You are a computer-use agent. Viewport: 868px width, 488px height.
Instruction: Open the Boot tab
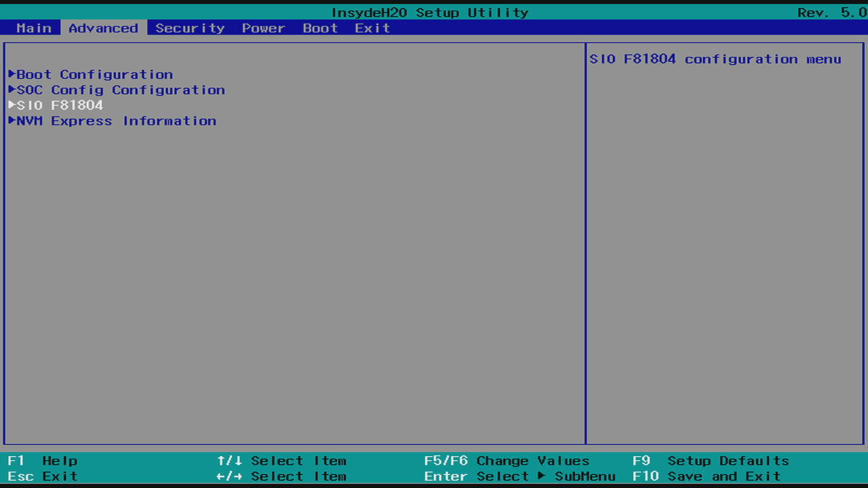point(320,28)
